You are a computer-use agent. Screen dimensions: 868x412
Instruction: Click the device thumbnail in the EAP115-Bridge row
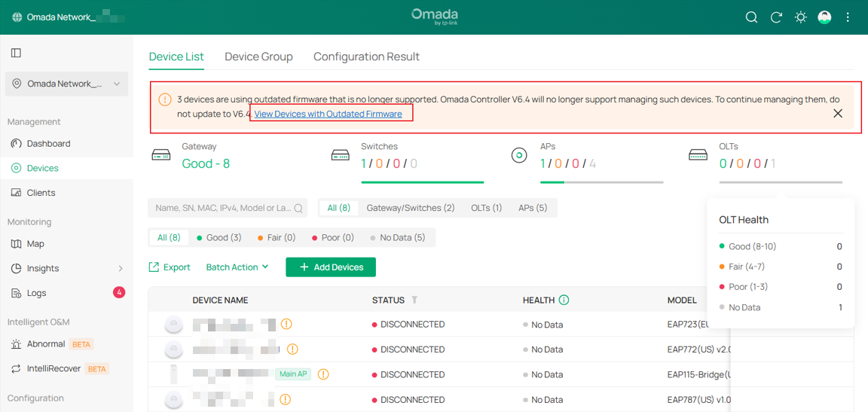[x=174, y=374]
